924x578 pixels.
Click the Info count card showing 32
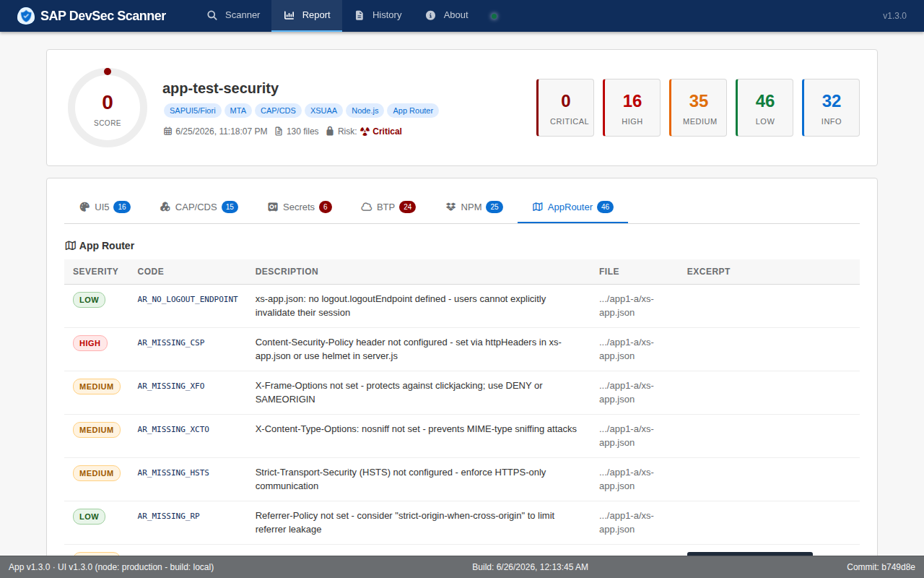pos(831,108)
